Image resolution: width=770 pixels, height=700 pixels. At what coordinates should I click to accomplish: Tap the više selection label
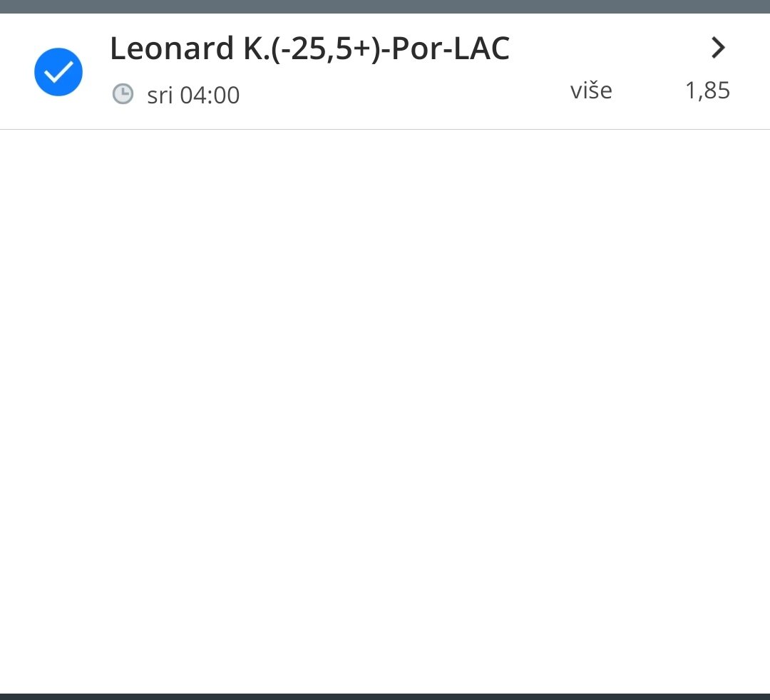coord(591,91)
